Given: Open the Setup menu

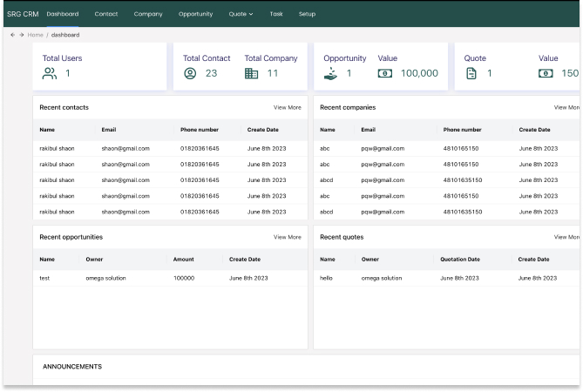Looking at the screenshot, I should coord(307,14).
